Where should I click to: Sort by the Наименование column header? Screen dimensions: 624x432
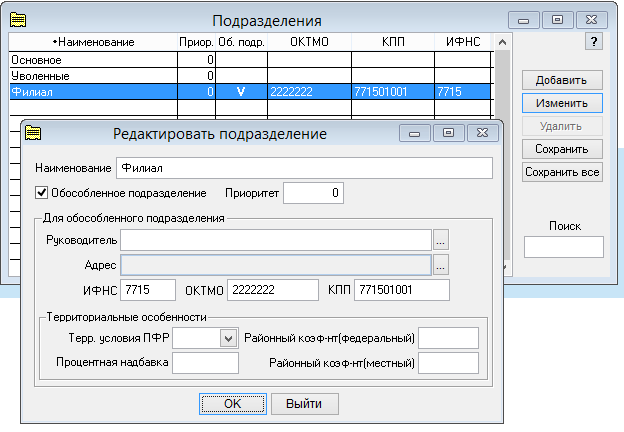click(x=93, y=42)
